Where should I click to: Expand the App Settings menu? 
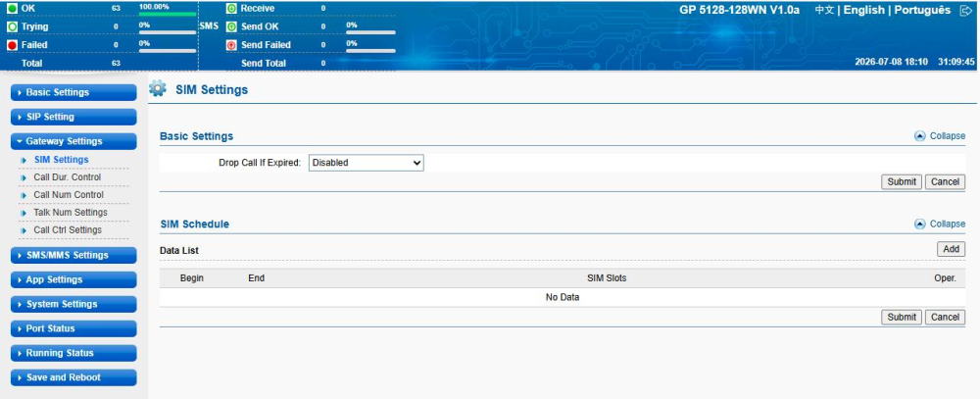(x=73, y=279)
